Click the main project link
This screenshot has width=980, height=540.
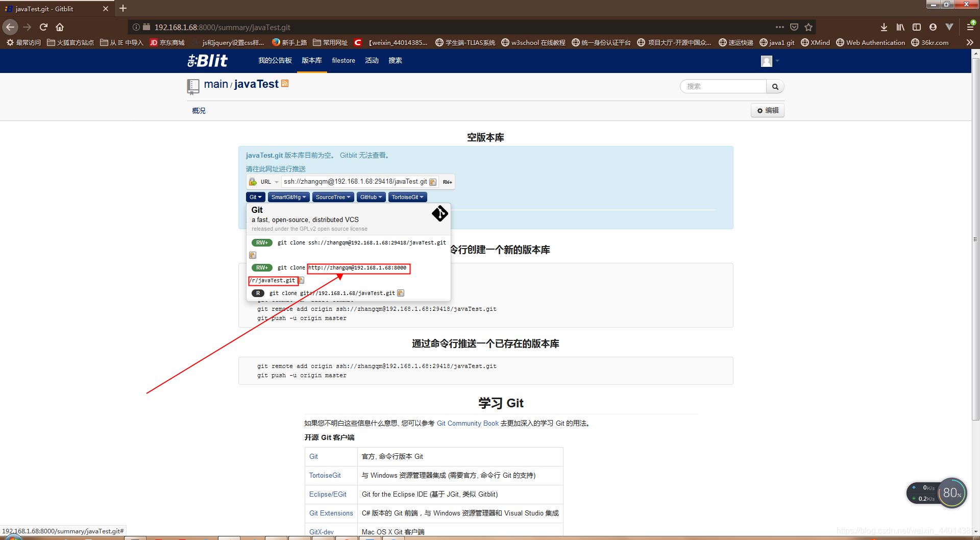[216, 84]
